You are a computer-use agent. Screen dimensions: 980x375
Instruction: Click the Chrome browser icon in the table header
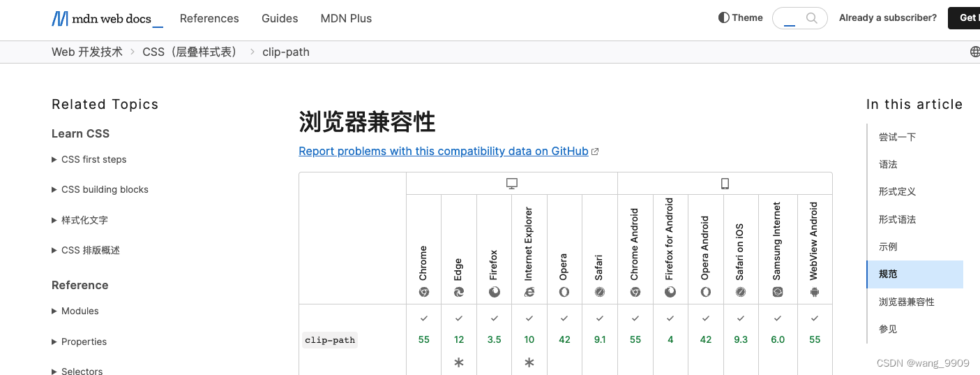[423, 292]
